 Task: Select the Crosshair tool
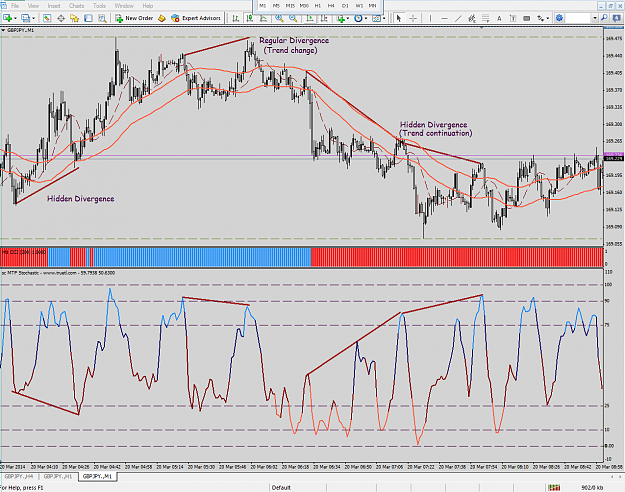click(x=413, y=18)
